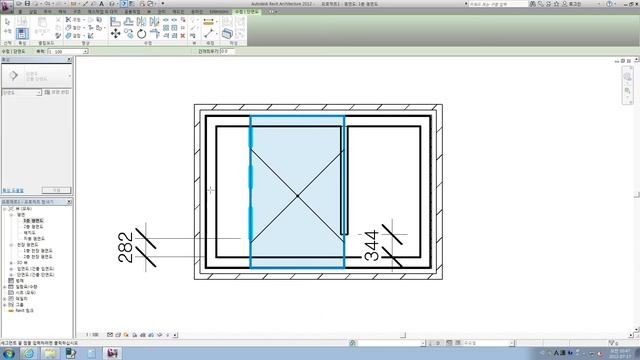
Task: Select '2층 평면도' in project browser
Action: point(33,227)
